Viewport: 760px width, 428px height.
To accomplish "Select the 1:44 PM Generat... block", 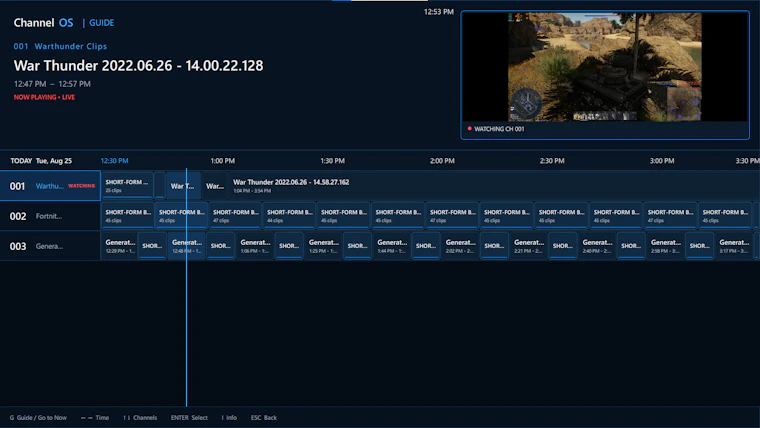I will click(x=392, y=246).
